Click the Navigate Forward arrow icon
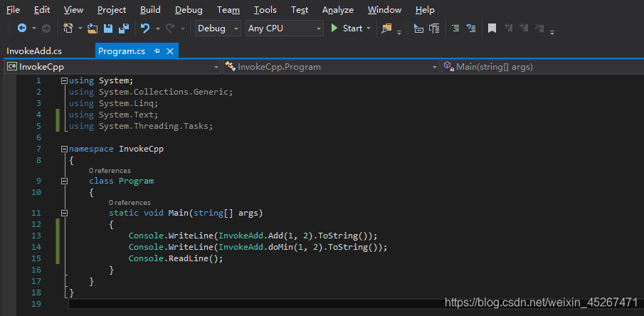The width and height of the screenshot is (644, 316). coord(46,28)
